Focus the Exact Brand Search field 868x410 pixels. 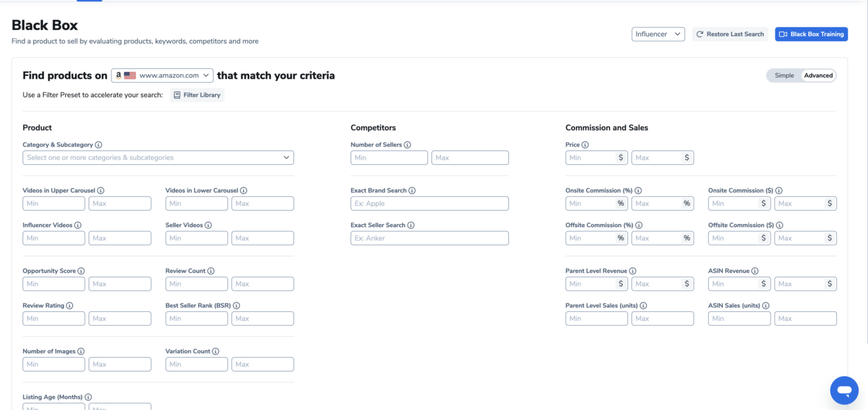tap(429, 203)
